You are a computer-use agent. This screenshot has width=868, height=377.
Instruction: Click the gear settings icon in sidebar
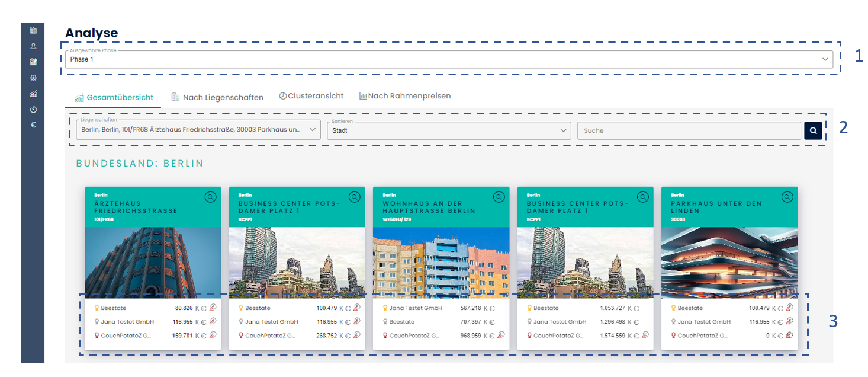(x=33, y=78)
